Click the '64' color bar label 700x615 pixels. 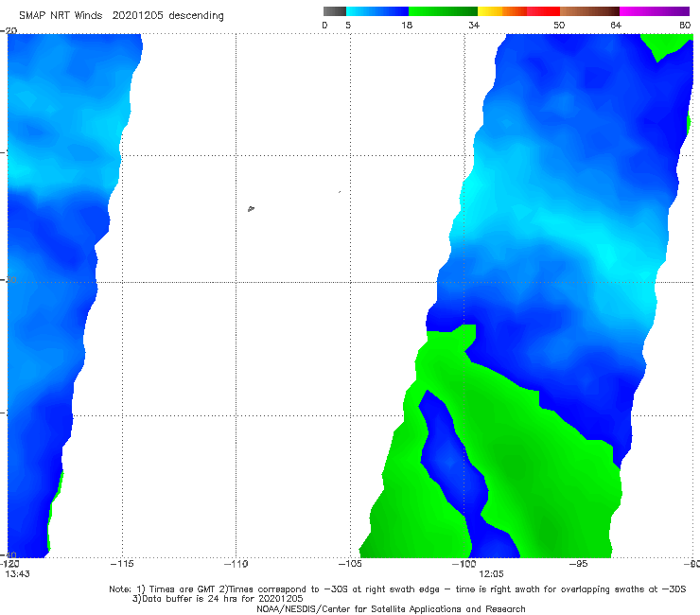tap(616, 26)
